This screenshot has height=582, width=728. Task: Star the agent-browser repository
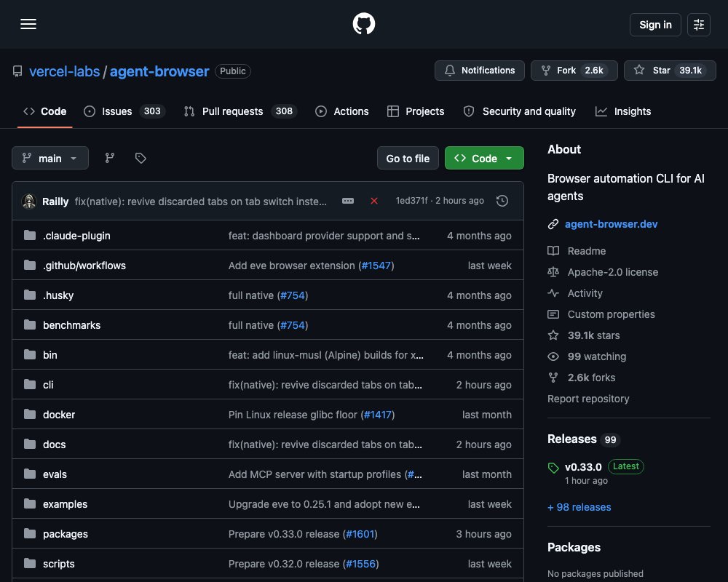[670, 71]
